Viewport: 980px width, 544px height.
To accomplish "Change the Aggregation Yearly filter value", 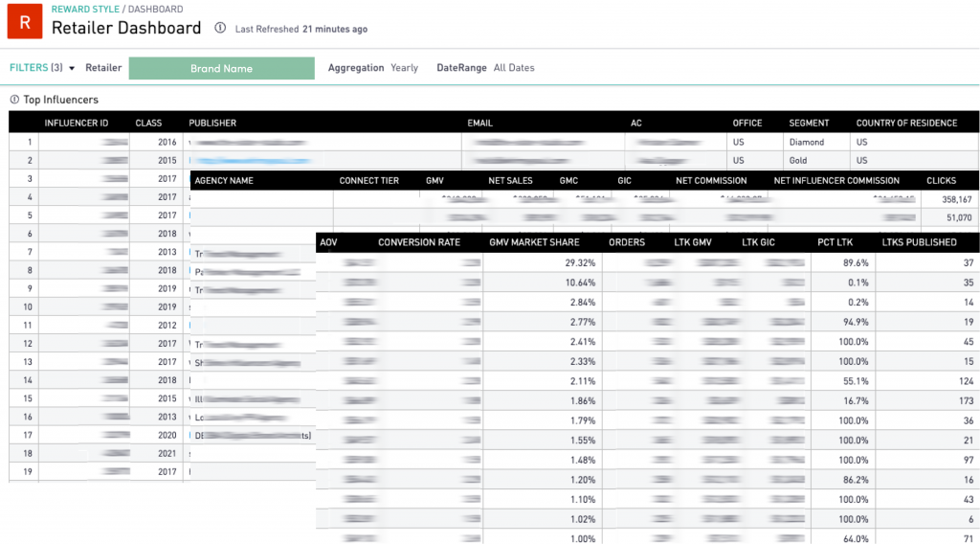I will (x=405, y=68).
